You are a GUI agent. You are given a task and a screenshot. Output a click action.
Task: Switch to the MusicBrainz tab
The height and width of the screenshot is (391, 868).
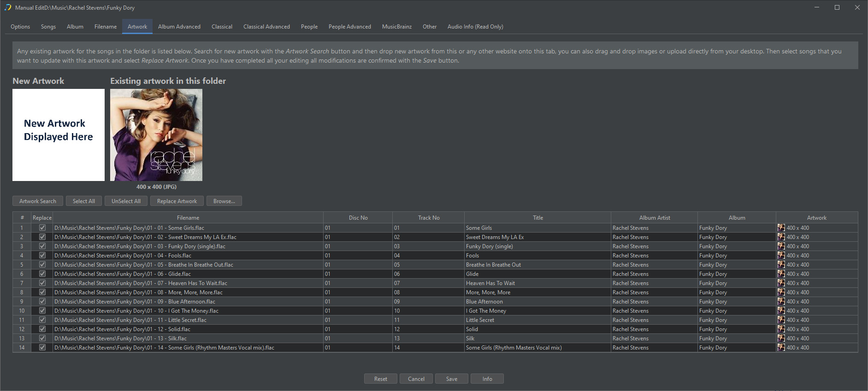(x=396, y=27)
